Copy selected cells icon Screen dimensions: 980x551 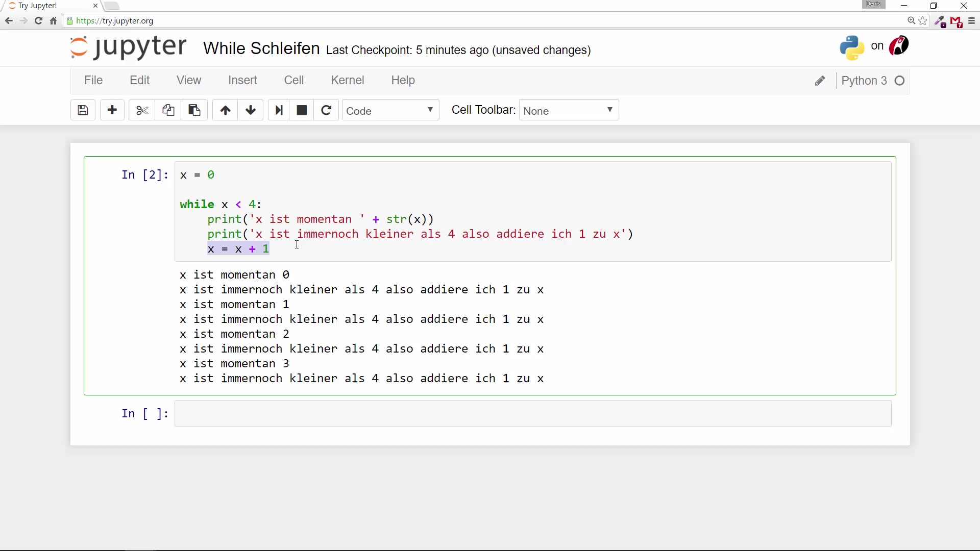[168, 110]
